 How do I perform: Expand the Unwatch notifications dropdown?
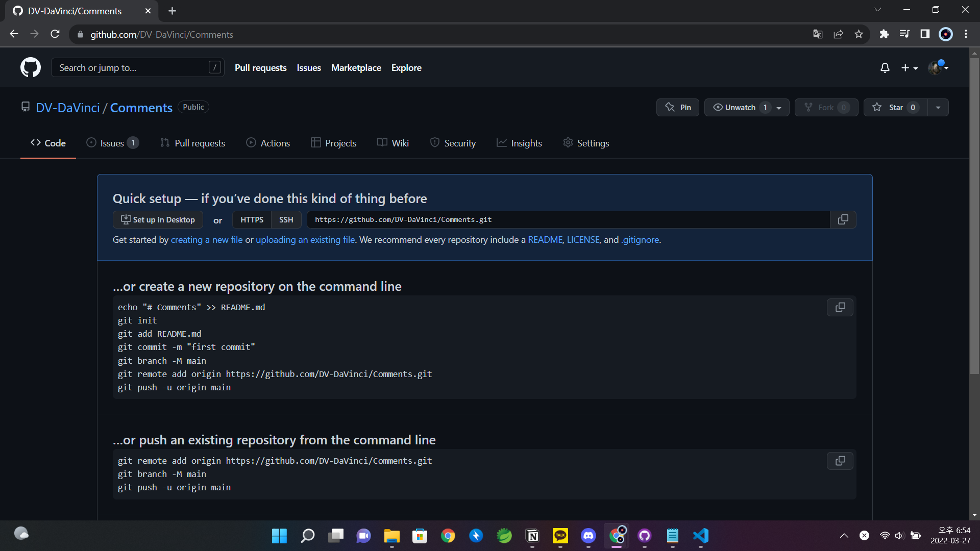tap(779, 108)
